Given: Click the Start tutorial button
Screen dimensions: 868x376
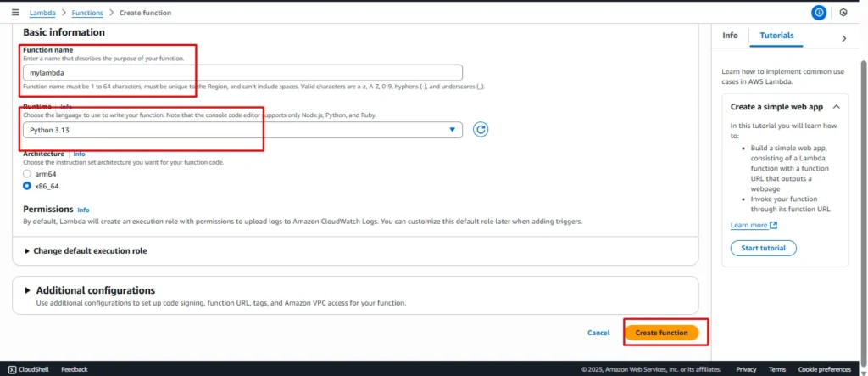Looking at the screenshot, I should coord(764,248).
